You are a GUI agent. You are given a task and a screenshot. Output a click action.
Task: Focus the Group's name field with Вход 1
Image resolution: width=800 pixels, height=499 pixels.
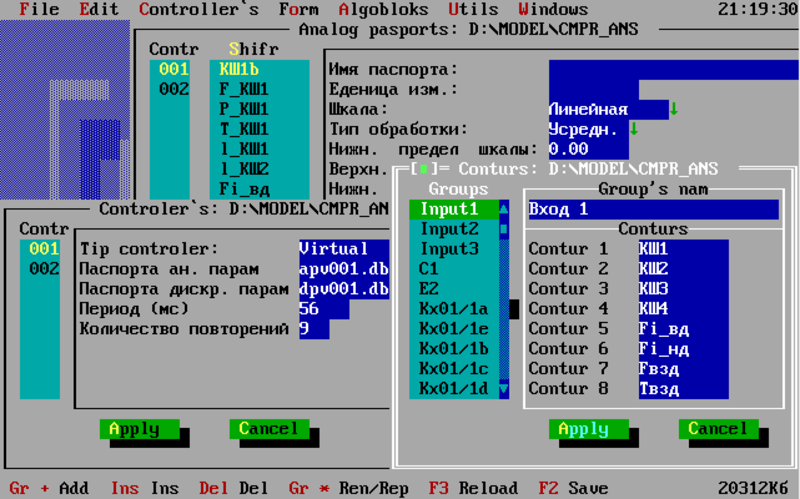(x=653, y=209)
